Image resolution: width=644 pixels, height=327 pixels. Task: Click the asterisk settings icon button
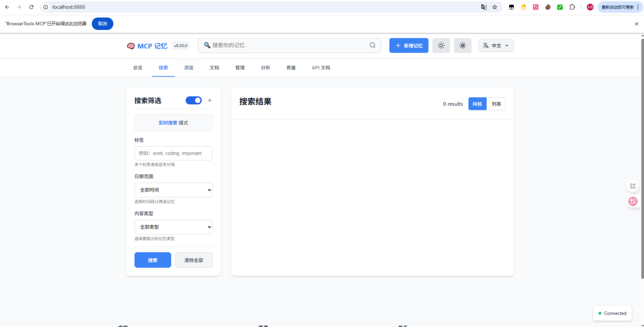point(463,45)
